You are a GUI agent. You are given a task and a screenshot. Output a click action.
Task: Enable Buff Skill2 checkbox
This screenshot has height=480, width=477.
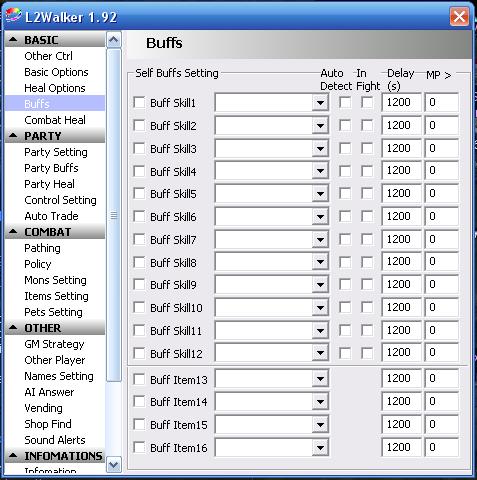click(139, 125)
